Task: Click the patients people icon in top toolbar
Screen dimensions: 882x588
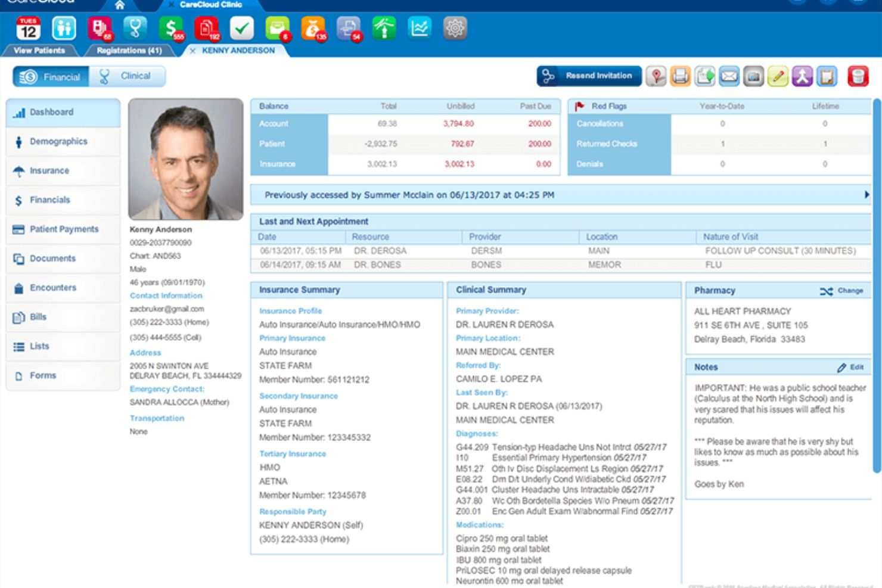Action: click(x=64, y=28)
